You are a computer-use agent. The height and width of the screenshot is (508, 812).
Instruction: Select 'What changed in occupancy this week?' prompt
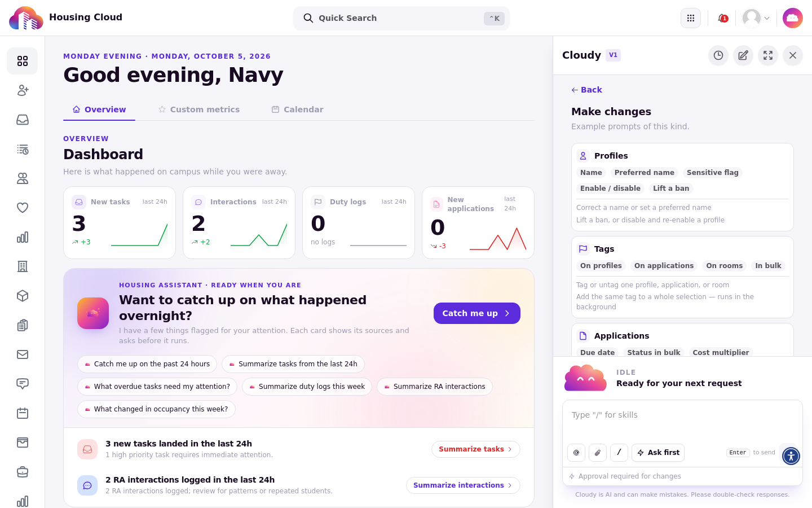tap(156, 409)
